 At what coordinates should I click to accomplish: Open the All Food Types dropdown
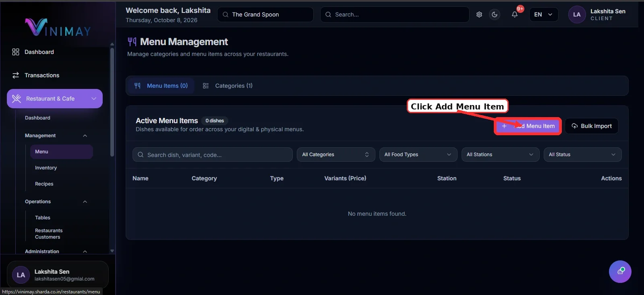pyautogui.click(x=418, y=155)
